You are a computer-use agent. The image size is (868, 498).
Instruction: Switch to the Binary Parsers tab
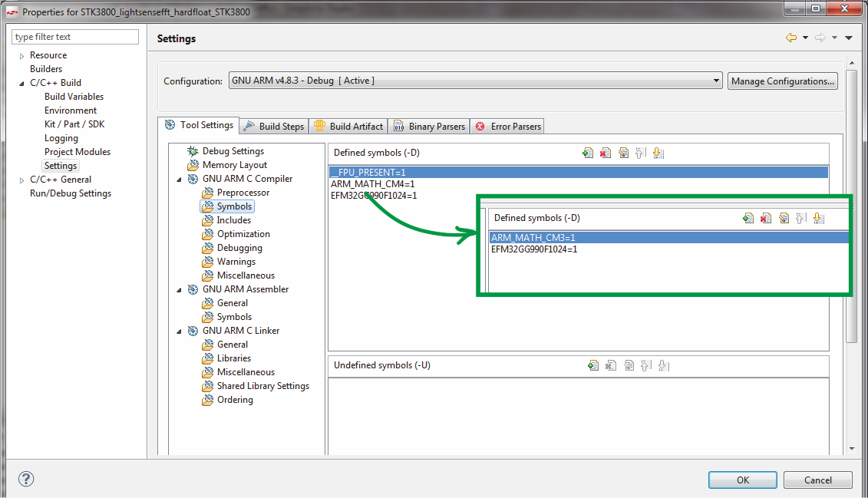tap(429, 126)
